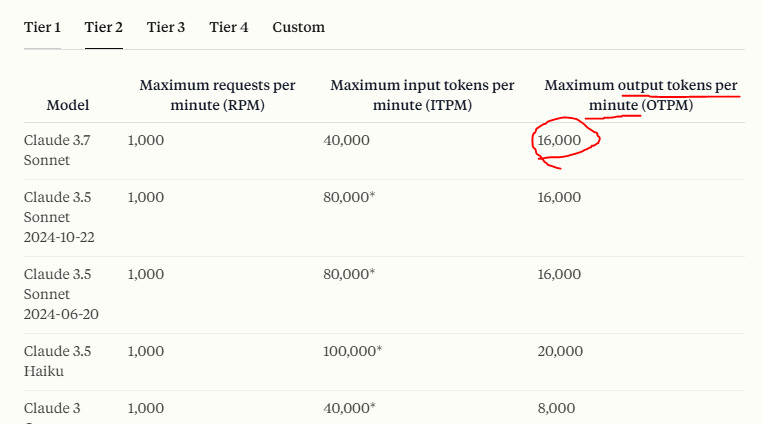
Task: Select the Tier 2 tab
Action: click(x=103, y=27)
